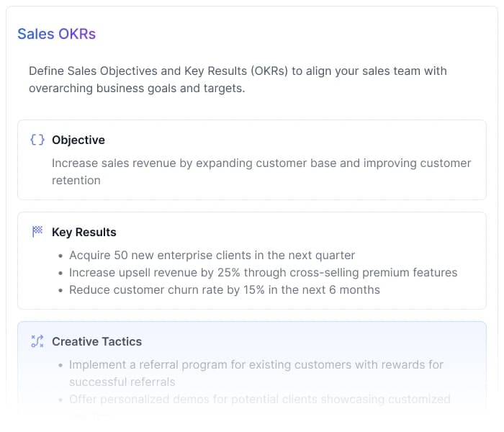The height and width of the screenshot is (432, 504).
Task: Click the "Offer personalized demos" tactic
Action: 260,399
